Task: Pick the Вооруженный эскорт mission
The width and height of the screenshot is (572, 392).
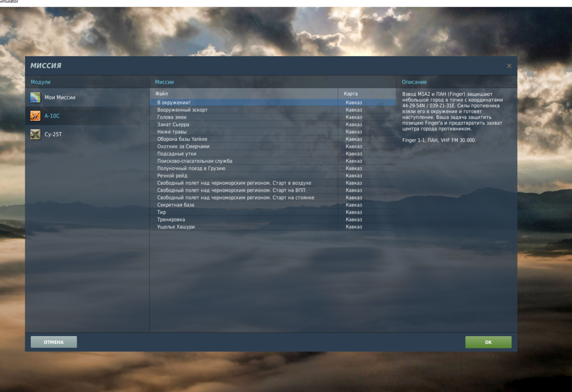Action: click(x=273, y=110)
